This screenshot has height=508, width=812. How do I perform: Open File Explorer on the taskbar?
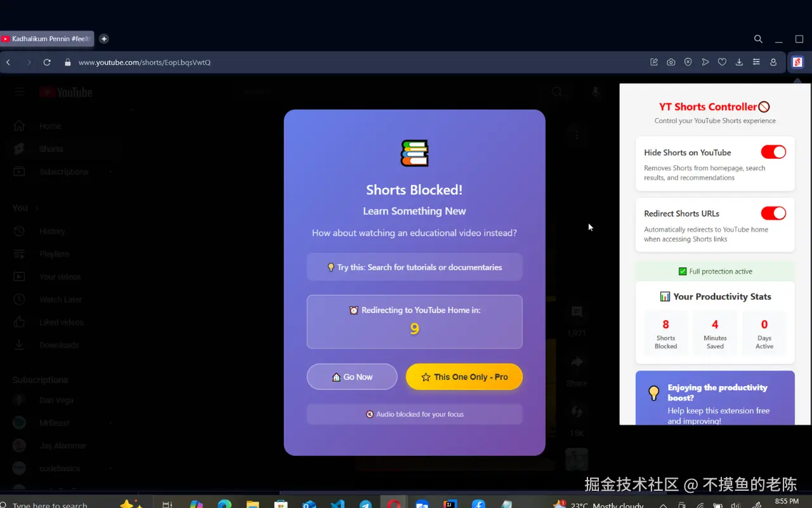point(252,504)
